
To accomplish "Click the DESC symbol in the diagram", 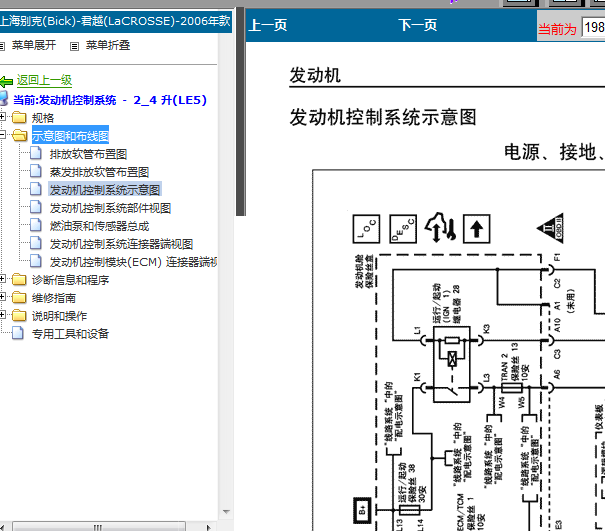I will click(x=403, y=229).
